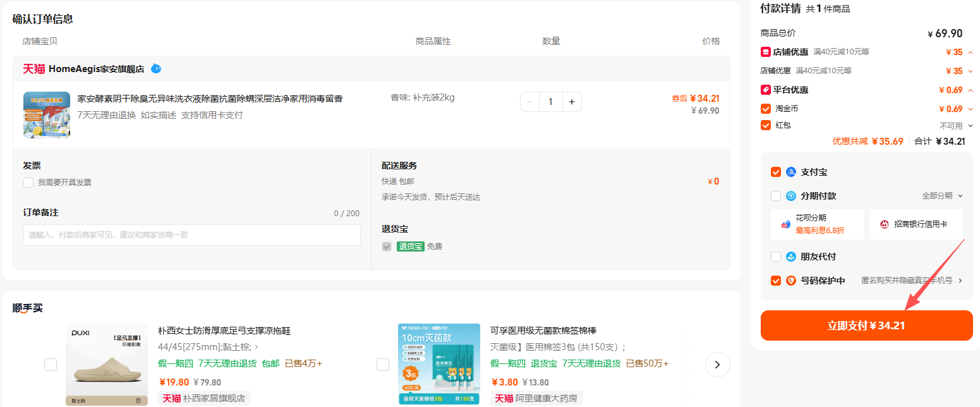Click the red 平台优惠 tag icon
The height and width of the screenshot is (407, 980).
click(766, 90)
